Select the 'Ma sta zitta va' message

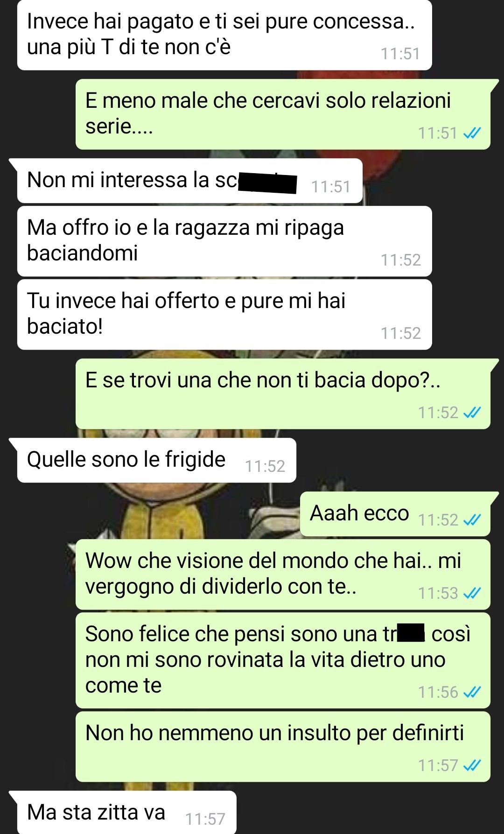pyautogui.click(x=127, y=813)
